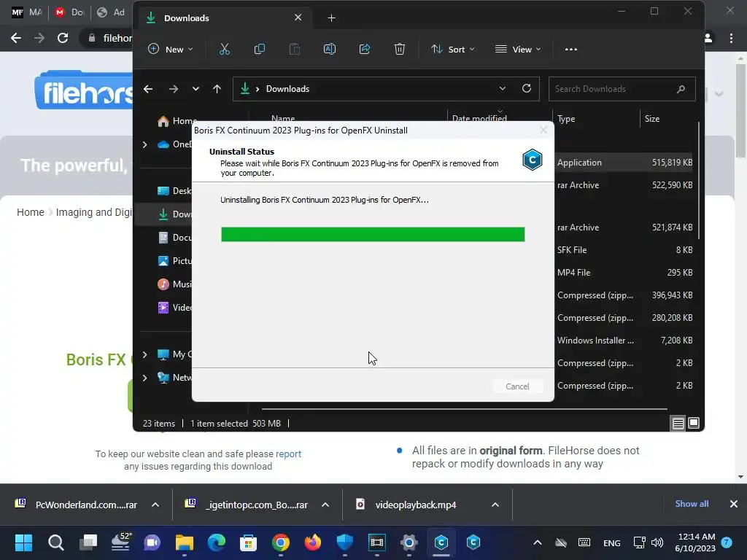Viewport: 747px width, 560px height.
Task: Select the SFK File row
Action: pos(624,250)
